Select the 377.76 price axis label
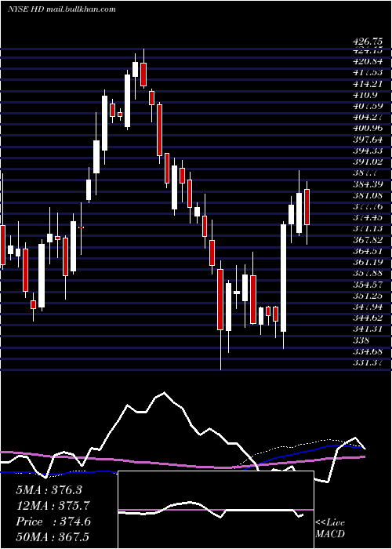 click(368, 206)
